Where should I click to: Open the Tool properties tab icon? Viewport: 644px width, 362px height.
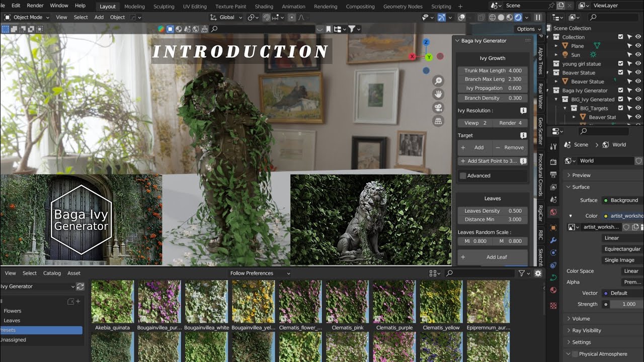(x=553, y=146)
